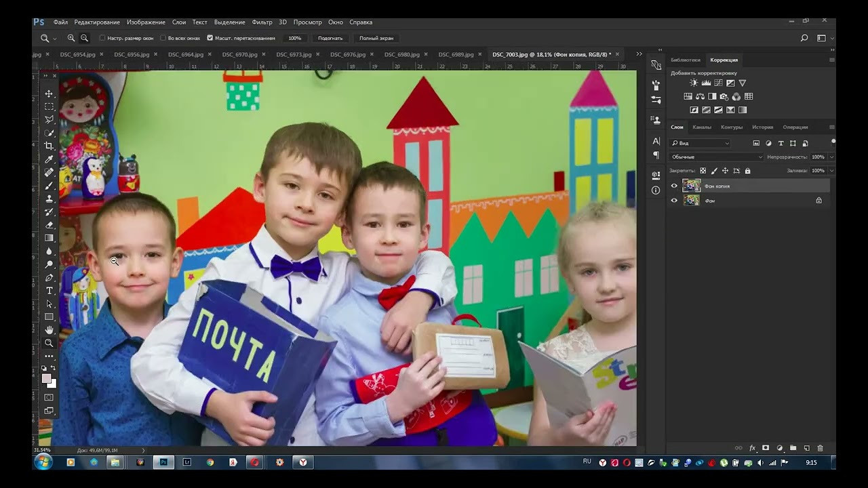Open the layer filter 'Вид' dropdown

pyautogui.click(x=700, y=144)
